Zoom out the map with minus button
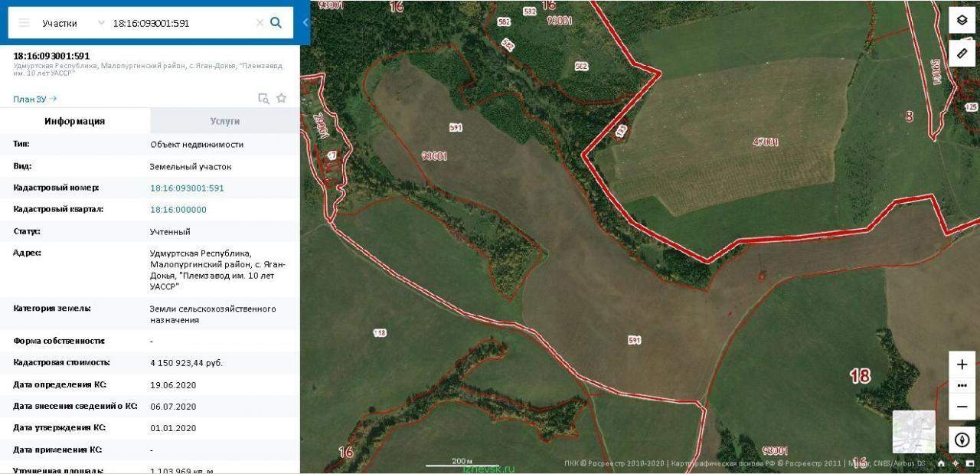This screenshot has width=980, height=474. [x=962, y=406]
